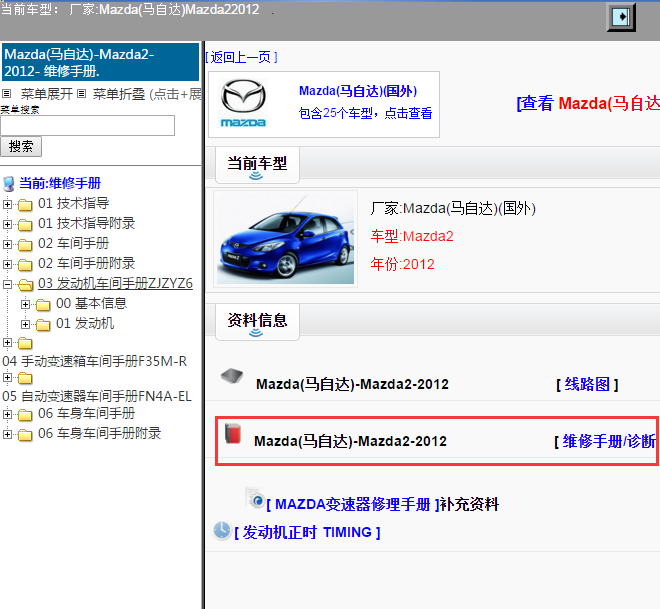
Task: Open 02 车间手册 tree item label
Action: pos(74,244)
